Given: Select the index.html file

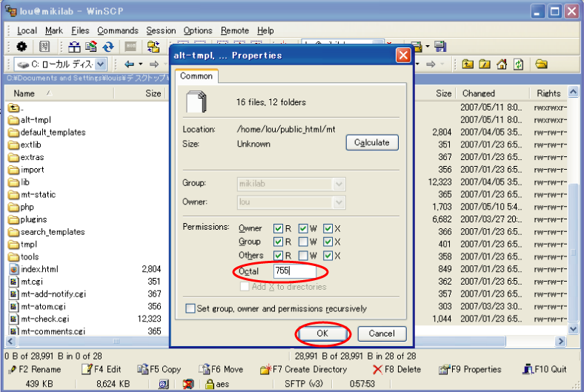Looking at the screenshot, I should pos(34,269).
